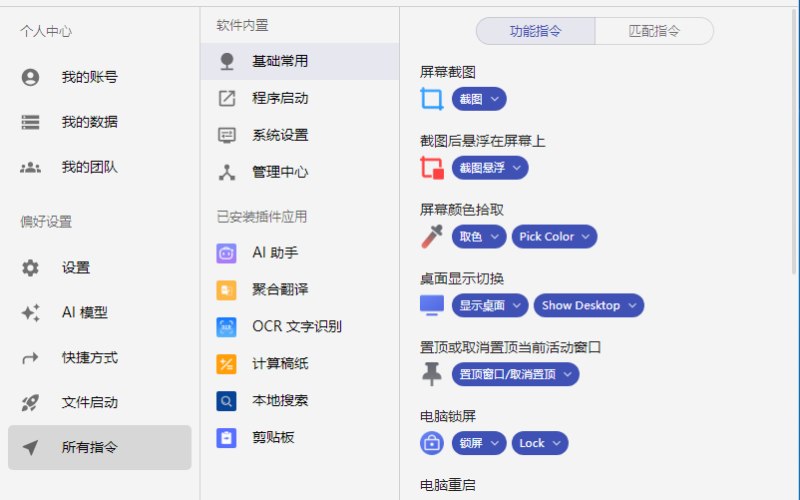
Task: Switch to the 功能指令 tab
Action: (535, 31)
